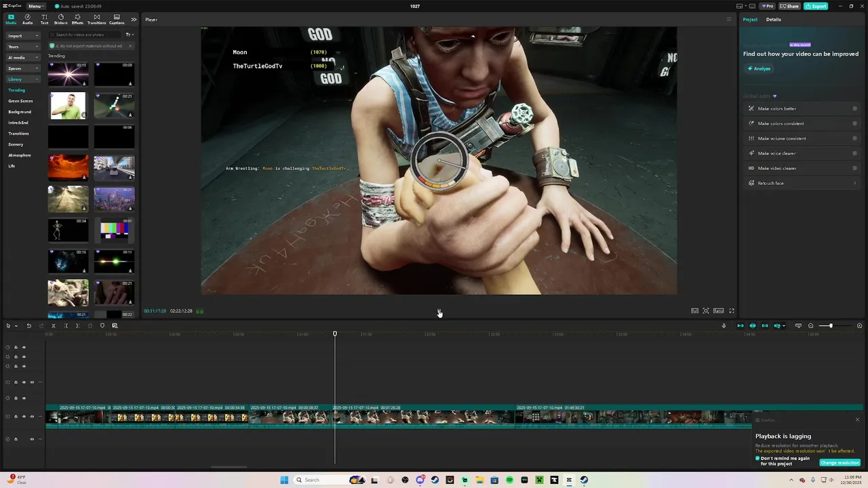Expand the Yours section

(24, 46)
